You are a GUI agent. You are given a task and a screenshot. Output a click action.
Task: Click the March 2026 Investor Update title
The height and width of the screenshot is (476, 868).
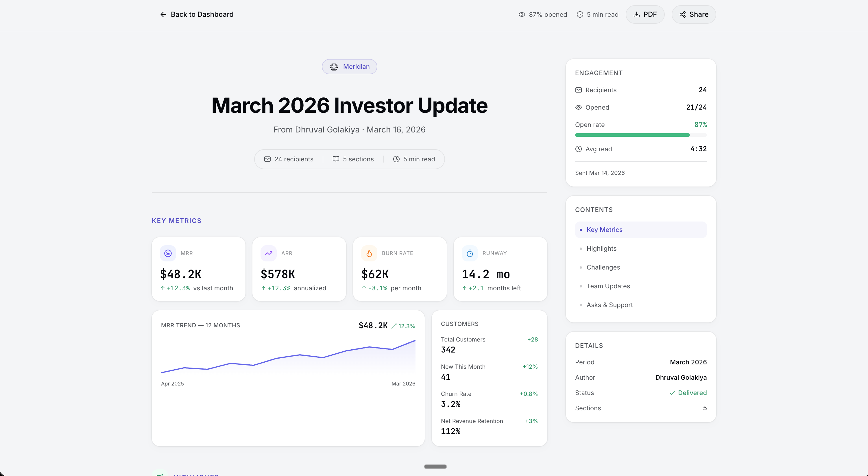349,106
